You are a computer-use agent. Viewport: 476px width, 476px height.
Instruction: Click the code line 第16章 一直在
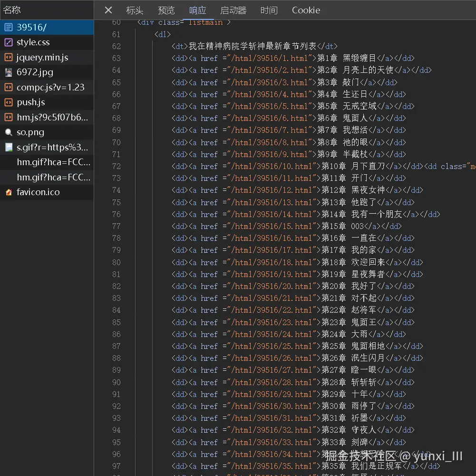click(293, 238)
